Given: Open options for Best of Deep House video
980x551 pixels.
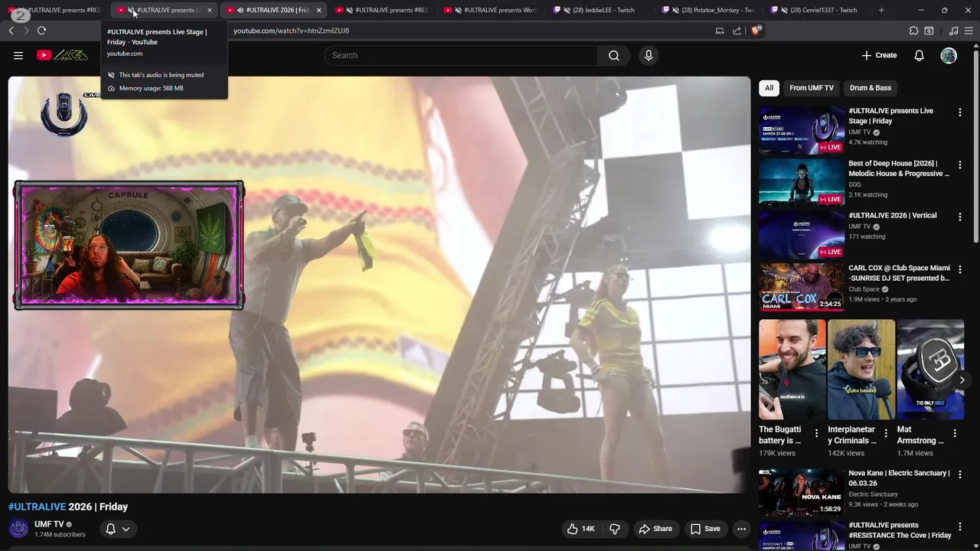Looking at the screenshot, I should pyautogui.click(x=959, y=165).
